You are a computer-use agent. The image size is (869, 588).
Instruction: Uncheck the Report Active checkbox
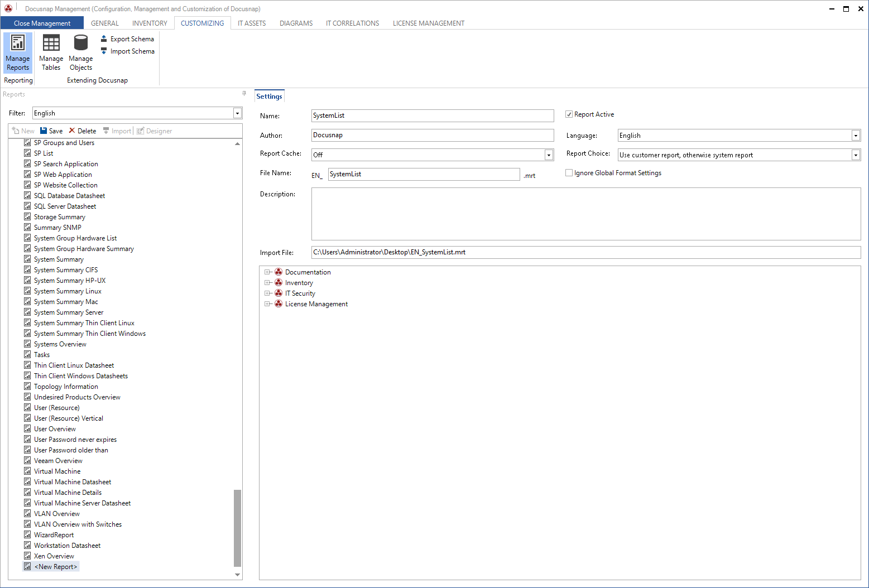pyautogui.click(x=569, y=114)
